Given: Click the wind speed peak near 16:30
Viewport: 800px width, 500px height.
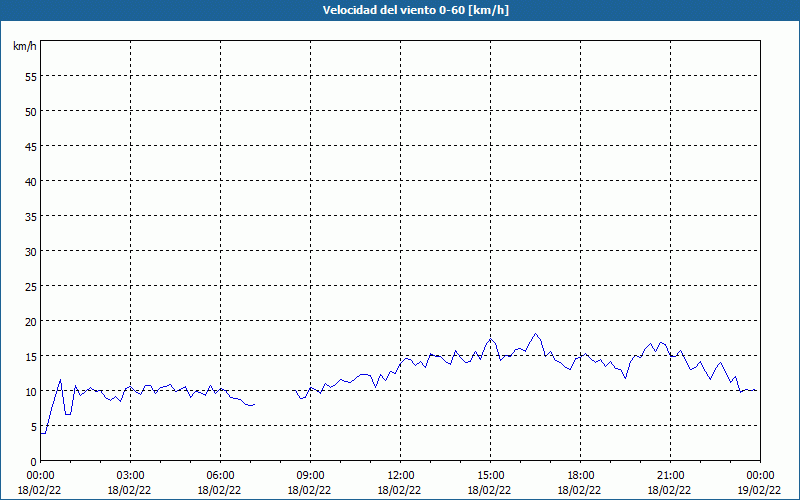Looking at the screenshot, I should click(535, 334).
